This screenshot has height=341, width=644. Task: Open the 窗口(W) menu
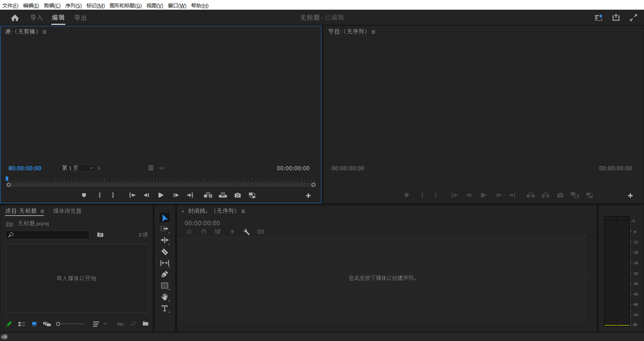(x=177, y=5)
